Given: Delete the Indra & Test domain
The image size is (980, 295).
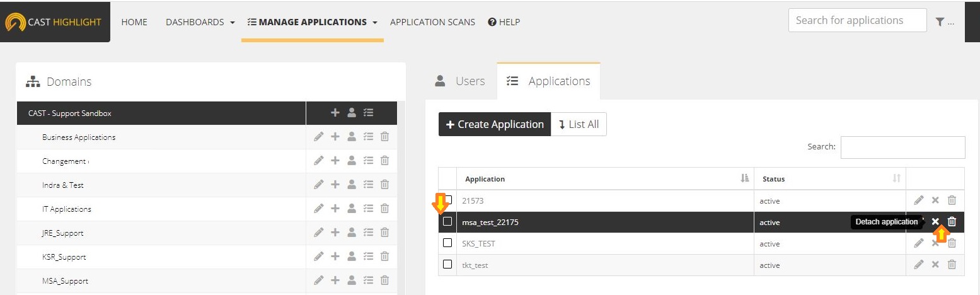Looking at the screenshot, I should coord(384,185).
